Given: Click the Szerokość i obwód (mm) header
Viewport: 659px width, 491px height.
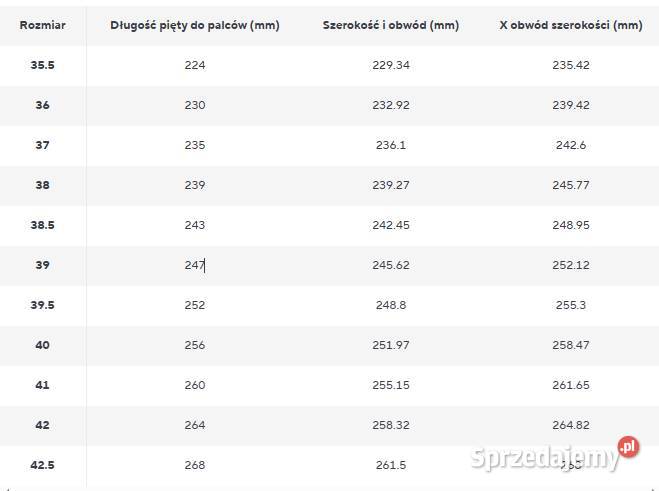Looking at the screenshot, I should [x=390, y=25].
